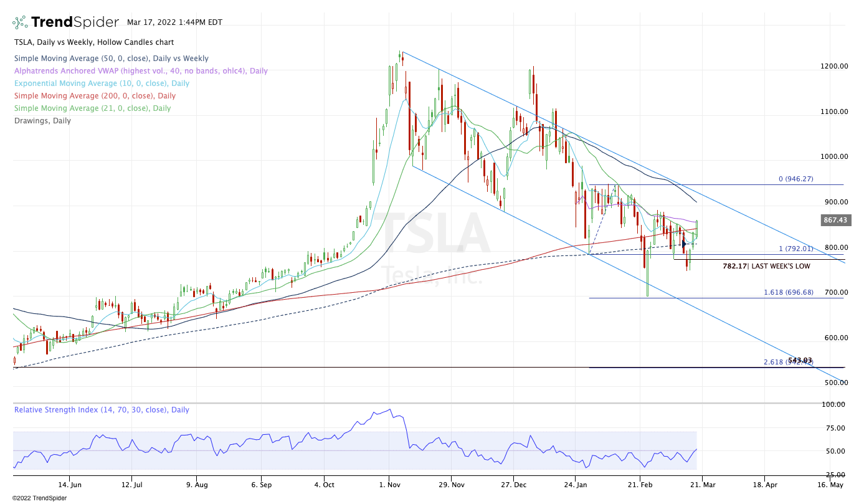Click the 21. Mar date axis label
864x504 pixels.
[702, 484]
